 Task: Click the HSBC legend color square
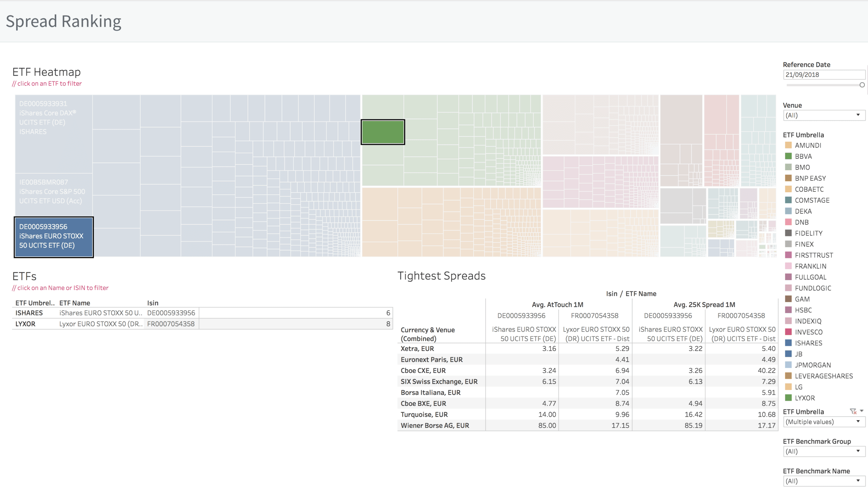pyautogui.click(x=788, y=310)
